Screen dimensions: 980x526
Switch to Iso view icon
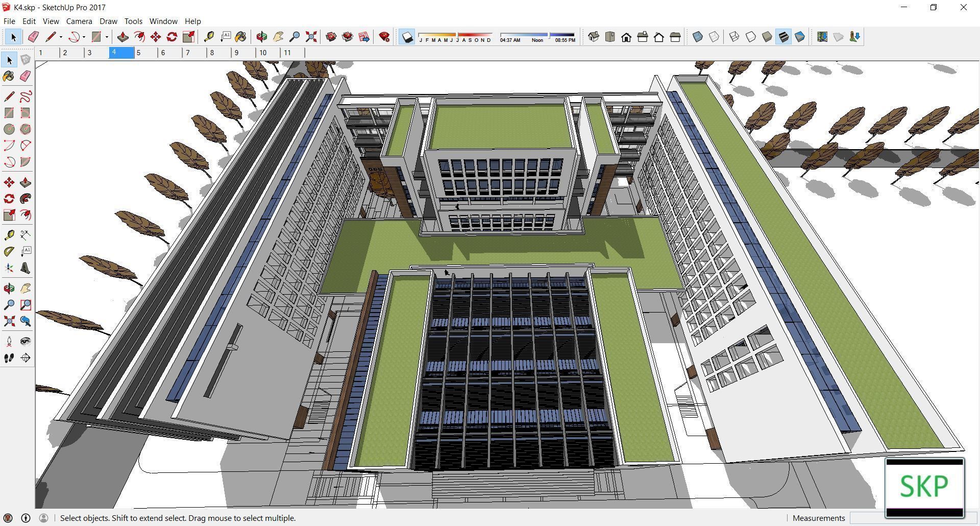point(594,37)
